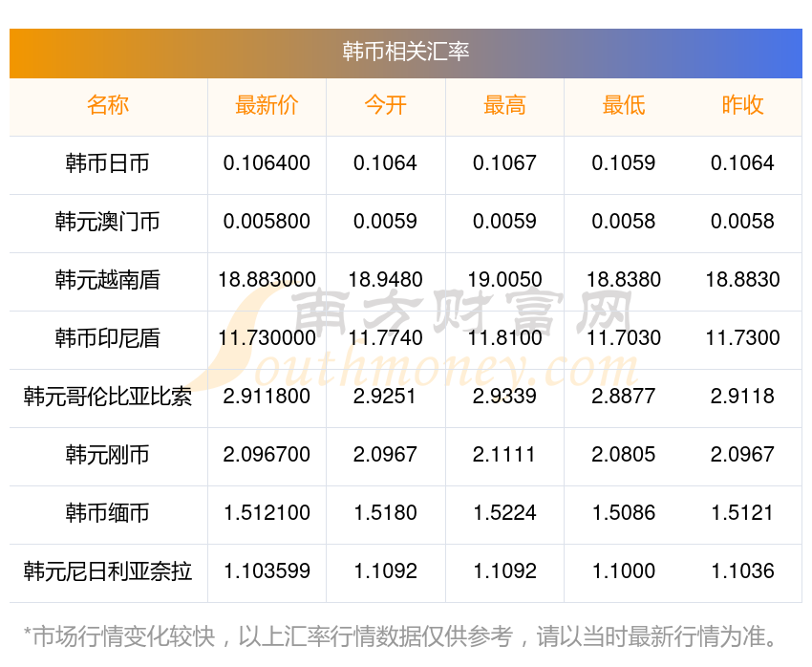Click latest price 11.730000
The height and width of the screenshot is (667, 812).
[267, 338]
